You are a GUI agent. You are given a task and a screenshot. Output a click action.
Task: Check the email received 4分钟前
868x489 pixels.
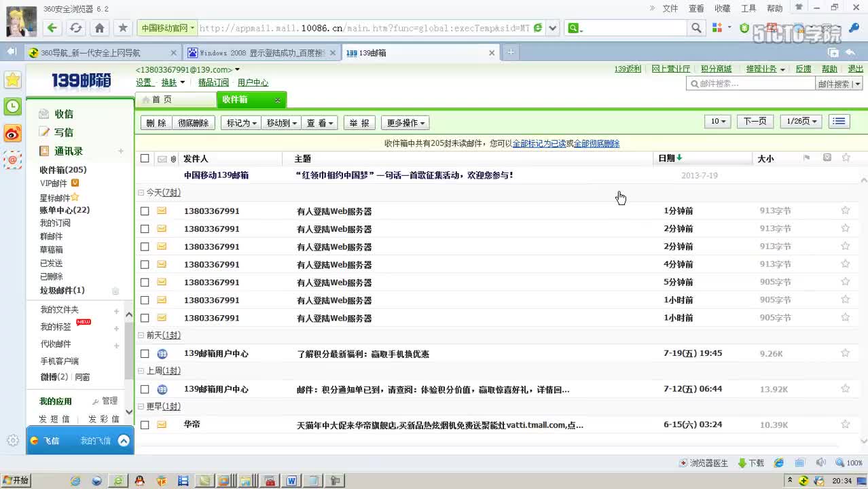tap(145, 264)
